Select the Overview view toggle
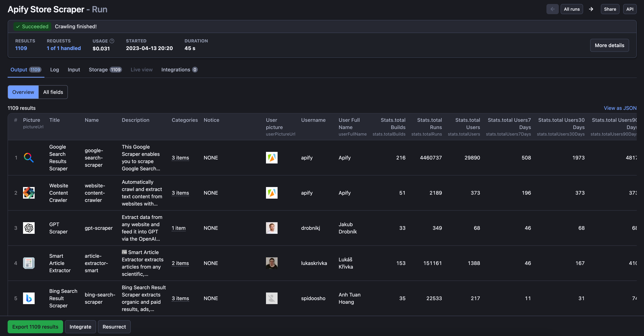 pyautogui.click(x=23, y=92)
